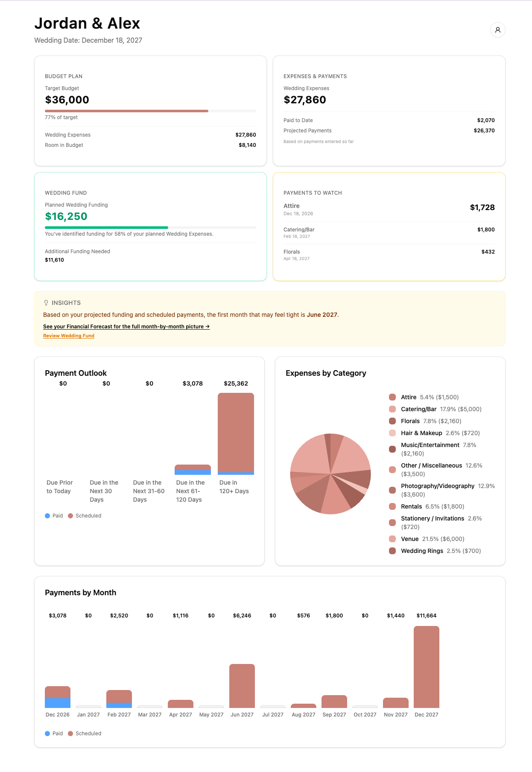532x772 pixels.
Task: Click Wedding Date: December 18, 2027 text
Action: coord(88,40)
